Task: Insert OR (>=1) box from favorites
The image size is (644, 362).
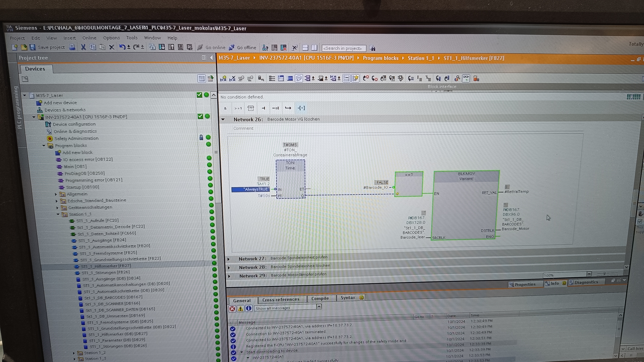Action: coord(238,108)
